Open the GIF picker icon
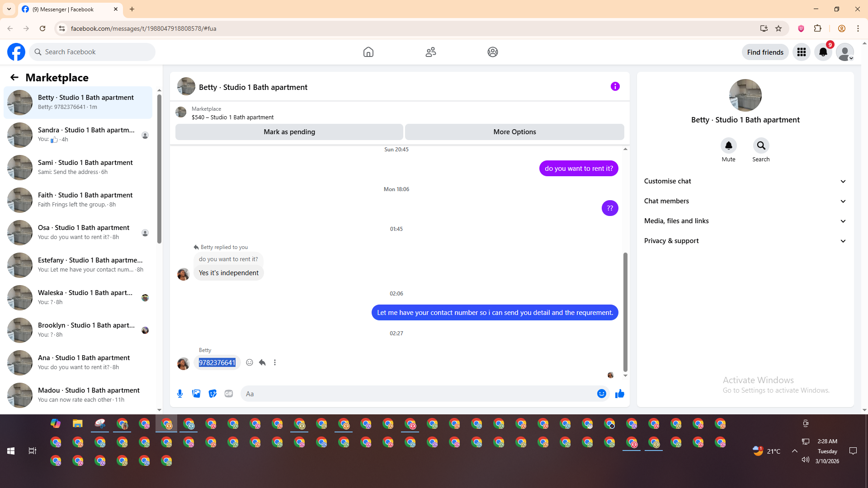This screenshot has width=868, height=488. (229, 394)
